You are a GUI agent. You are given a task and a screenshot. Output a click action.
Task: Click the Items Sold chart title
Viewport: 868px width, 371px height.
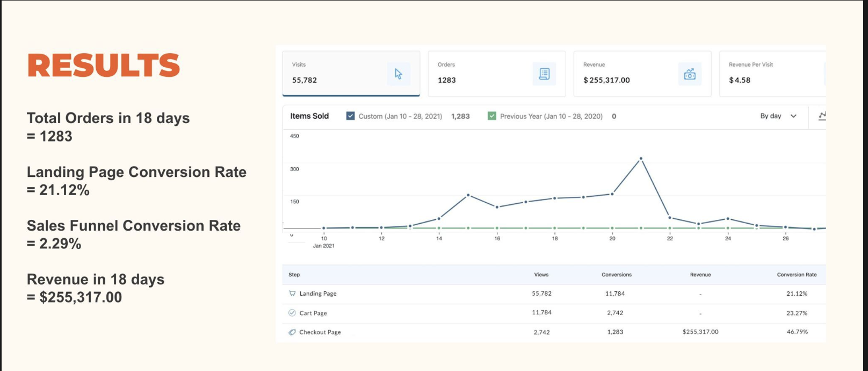click(x=309, y=116)
